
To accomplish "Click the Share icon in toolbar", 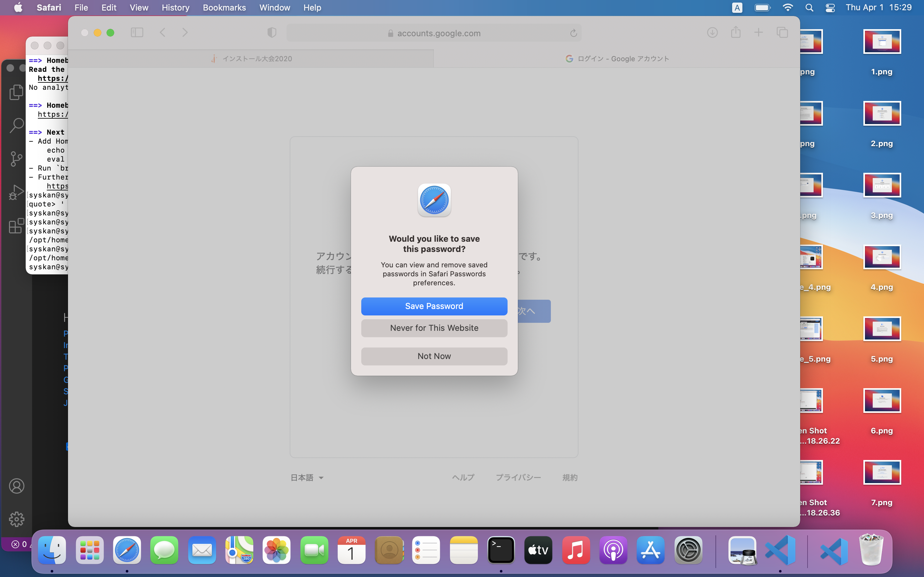I will point(736,33).
